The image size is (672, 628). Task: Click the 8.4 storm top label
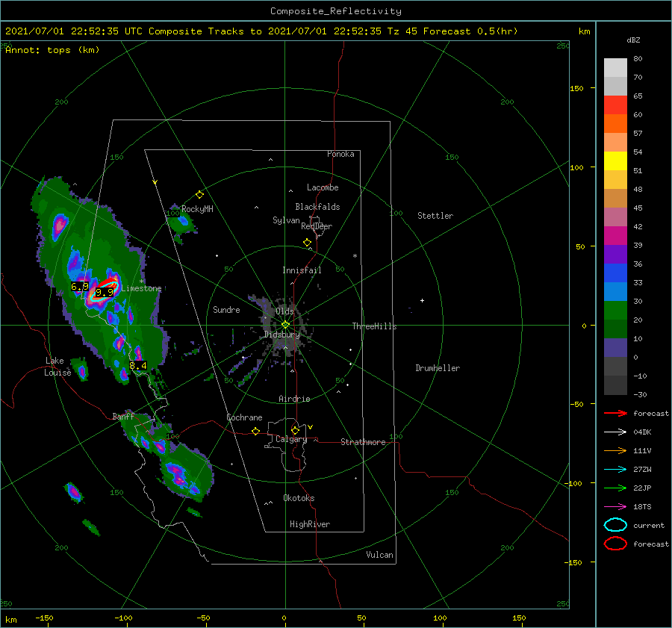(x=138, y=366)
